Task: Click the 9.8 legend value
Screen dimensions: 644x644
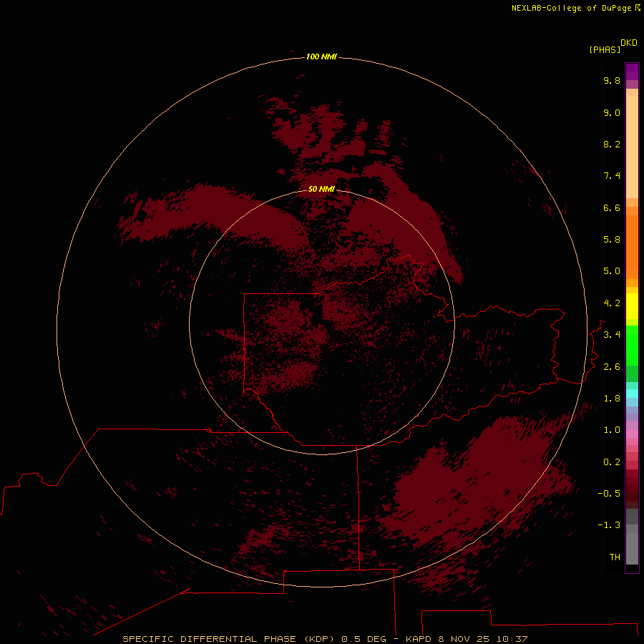Action: [x=612, y=80]
